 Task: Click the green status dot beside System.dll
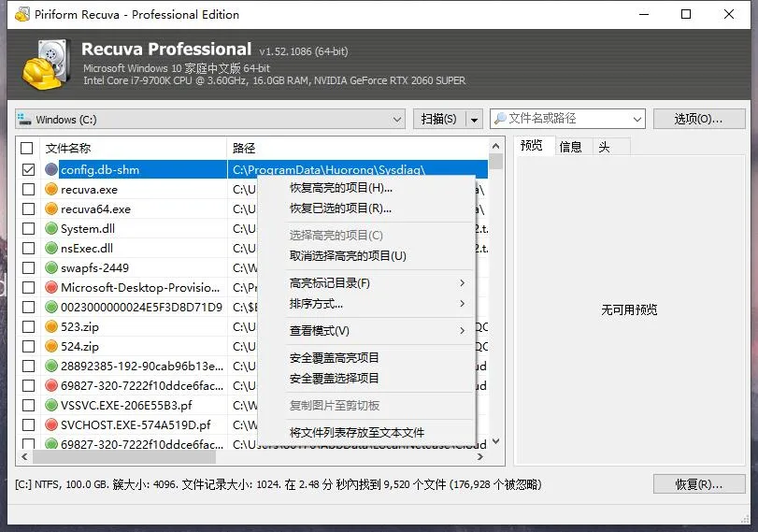tap(51, 229)
